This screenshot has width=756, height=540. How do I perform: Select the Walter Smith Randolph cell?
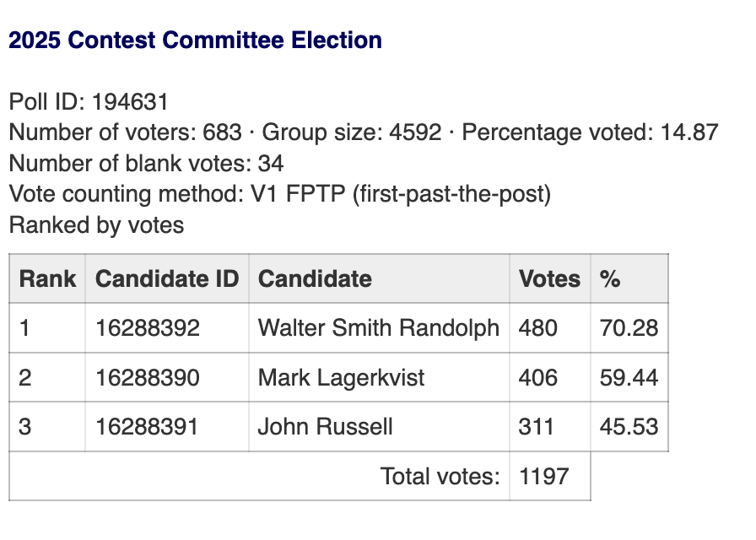379,328
